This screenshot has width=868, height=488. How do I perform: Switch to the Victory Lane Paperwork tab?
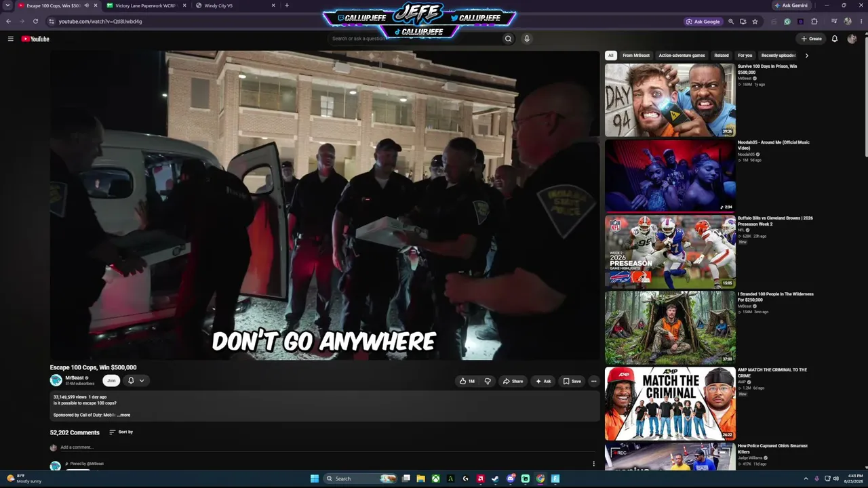coord(145,5)
